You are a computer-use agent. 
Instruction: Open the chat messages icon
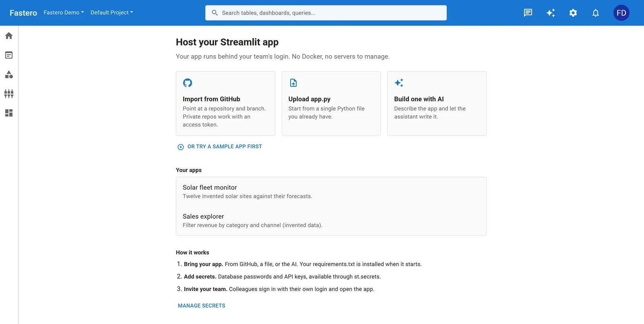pyautogui.click(x=528, y=13)
